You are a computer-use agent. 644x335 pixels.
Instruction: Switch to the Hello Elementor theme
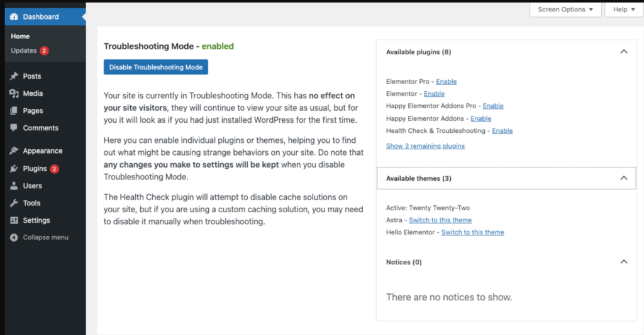click(472, 232)
